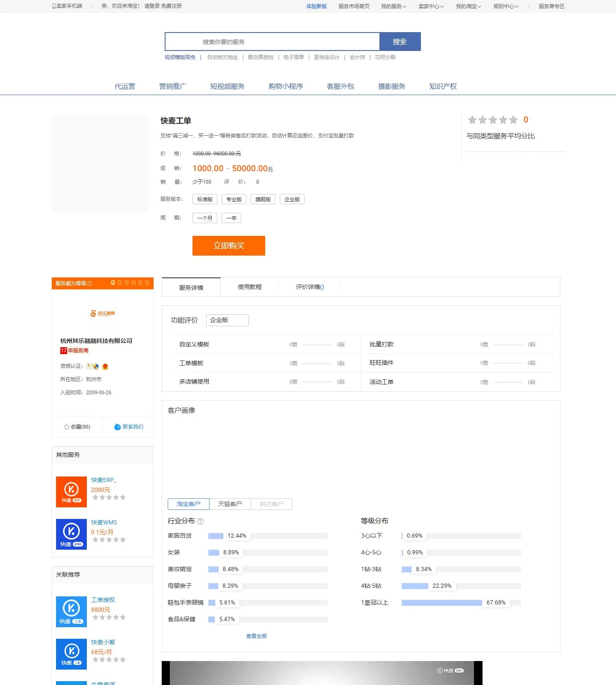This screenshot has width=616, height=685.
Task: Go to 购物小程序 category
Action: (x=286, y=86)
